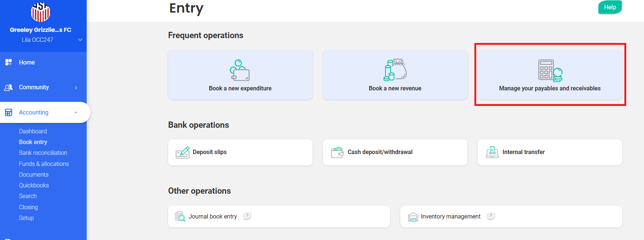Click the Internal transfer icon
This screenshot has width=644, height=240.
tap(492, 152)
